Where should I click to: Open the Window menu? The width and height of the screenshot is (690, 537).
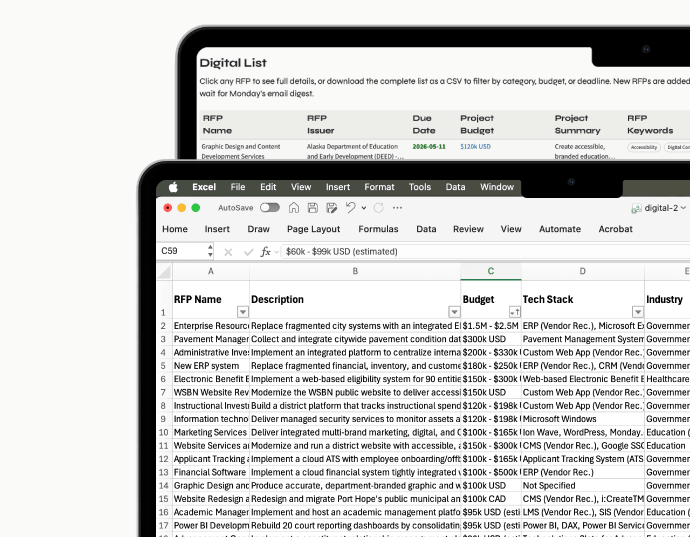point(497,187)
